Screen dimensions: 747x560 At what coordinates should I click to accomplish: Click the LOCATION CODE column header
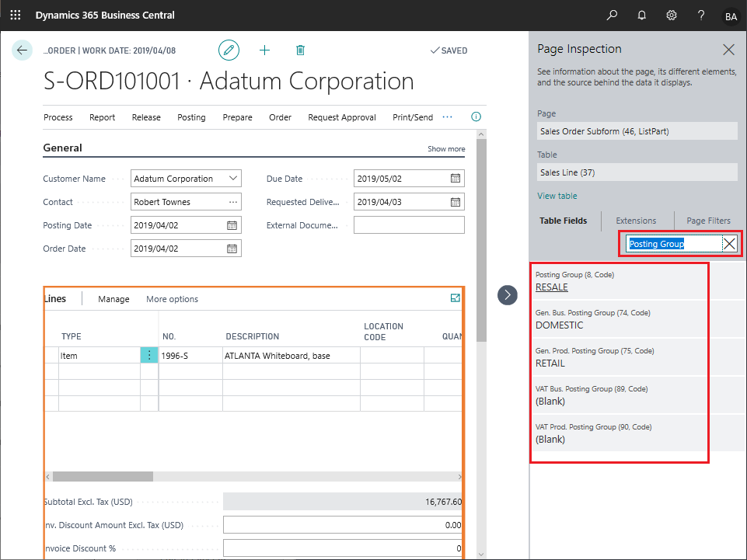pyautogui.click(x=383, y=332)
